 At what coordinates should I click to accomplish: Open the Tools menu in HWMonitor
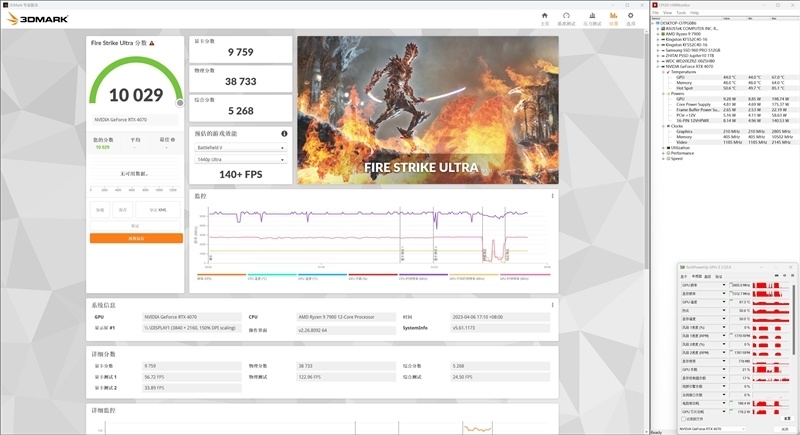[x=681, y=12]
